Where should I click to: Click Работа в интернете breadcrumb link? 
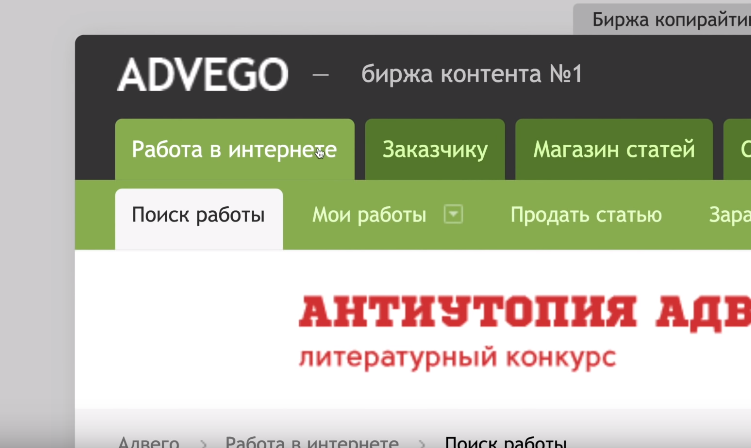[312, 442]
